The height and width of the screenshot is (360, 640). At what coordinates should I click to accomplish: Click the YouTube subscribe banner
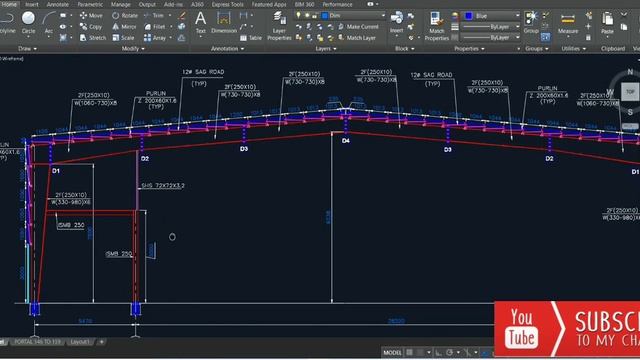click(567, 329)
